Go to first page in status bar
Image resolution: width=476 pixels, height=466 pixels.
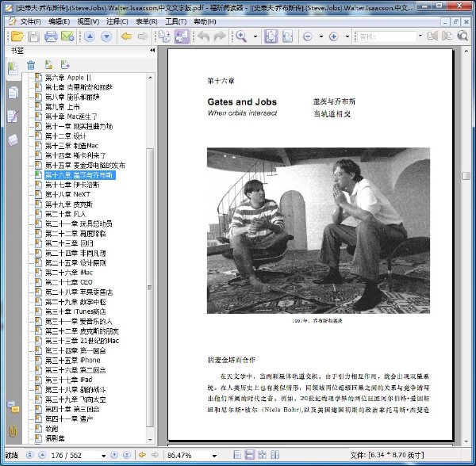[x=30, y=455]
